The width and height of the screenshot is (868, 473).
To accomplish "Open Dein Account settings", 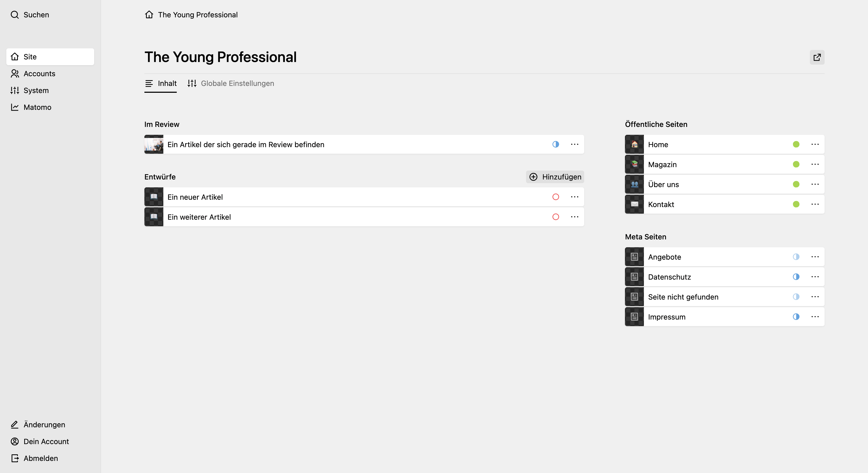I will [x=50, y=441].
